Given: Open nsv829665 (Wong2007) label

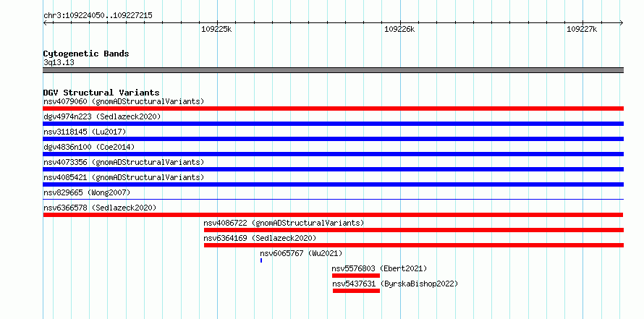Looking at the screenshot, I should (x=87, y=192).
